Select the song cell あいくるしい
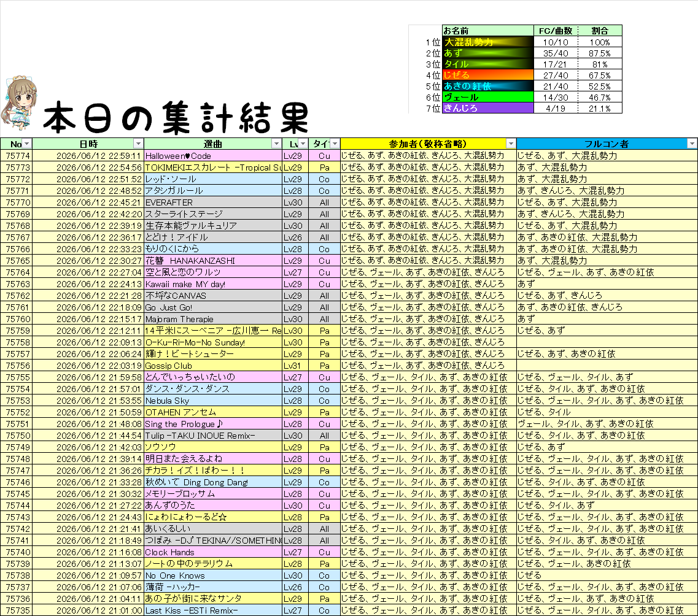698x616 pixels. click(x=213, y=529)
